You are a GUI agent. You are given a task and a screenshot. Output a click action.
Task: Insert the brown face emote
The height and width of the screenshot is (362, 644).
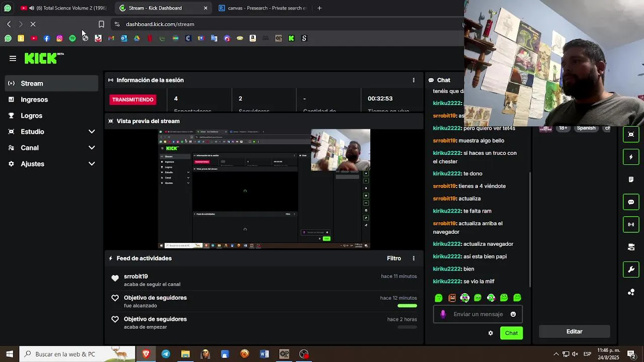[x=452, y=298]
